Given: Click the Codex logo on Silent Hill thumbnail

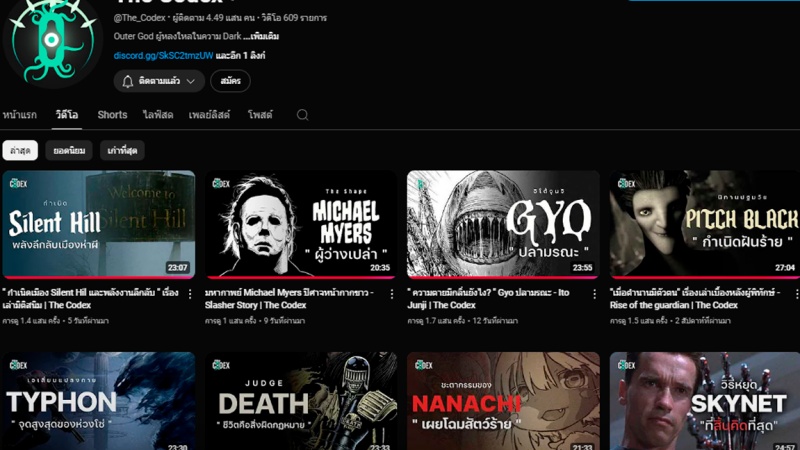Looking at the screenshot, I should [18, 184].
